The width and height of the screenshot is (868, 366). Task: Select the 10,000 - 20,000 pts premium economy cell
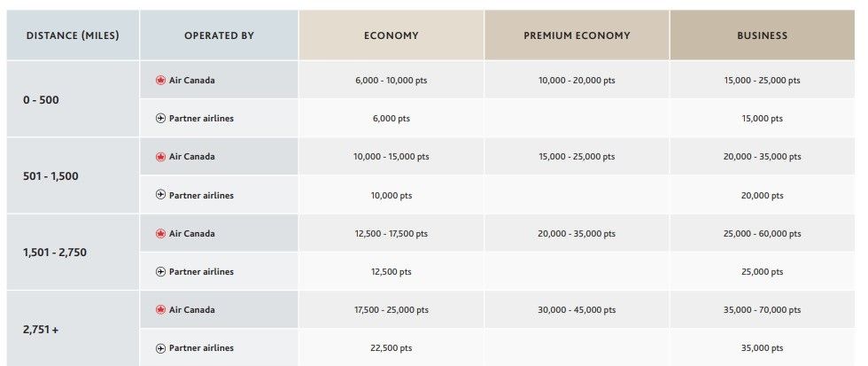(x=577, y=80)
